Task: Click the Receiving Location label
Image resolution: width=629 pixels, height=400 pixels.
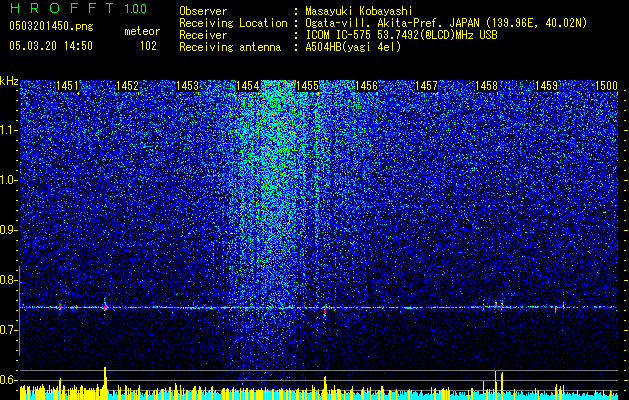Action: 233,23
